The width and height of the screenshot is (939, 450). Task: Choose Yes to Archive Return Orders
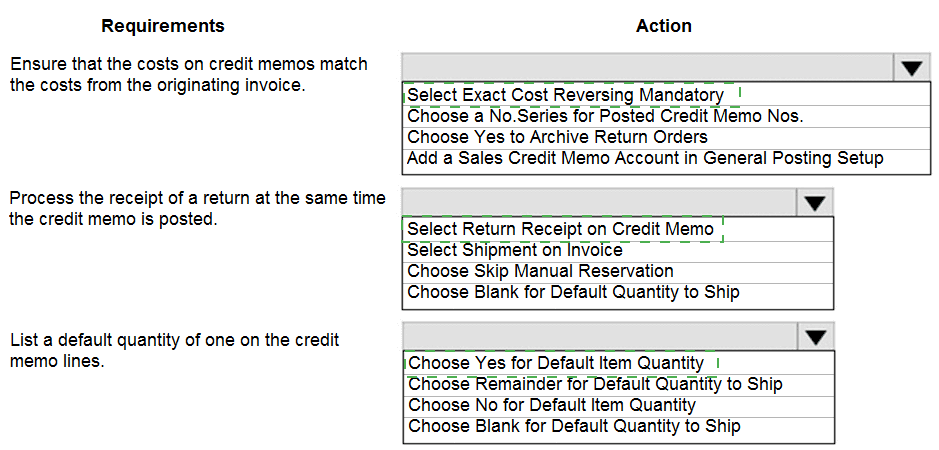click(x=557, y=137)
